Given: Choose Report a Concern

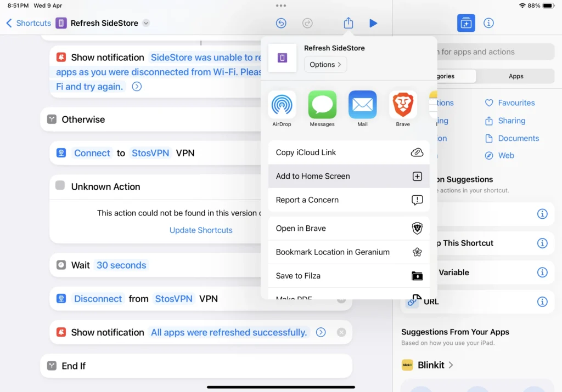Looking at the screenshot, I should point(349,200).
